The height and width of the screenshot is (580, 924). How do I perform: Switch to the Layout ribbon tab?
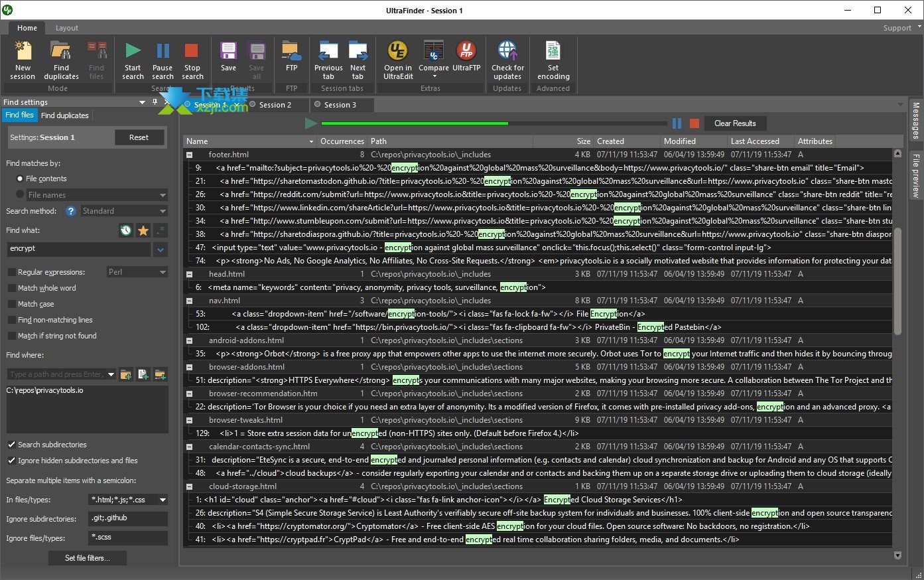[66, 28]
